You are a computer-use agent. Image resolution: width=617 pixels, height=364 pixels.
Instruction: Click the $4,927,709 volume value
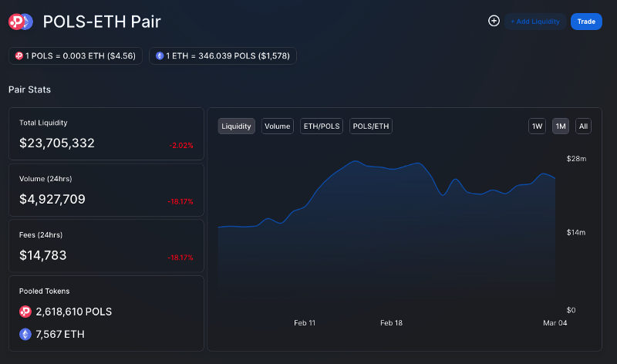[x=52, y=200]
